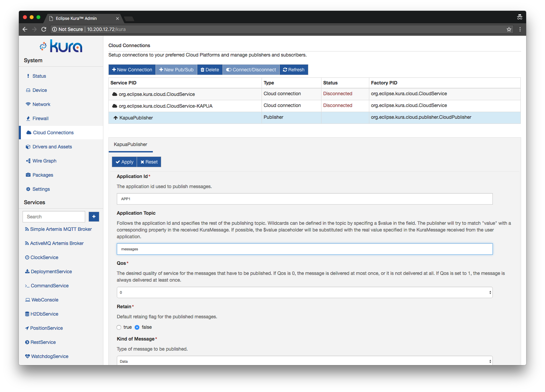Open Drivers and Assets menu item
The height and width of the screenshot is (392, 545).
pos(52,147)
